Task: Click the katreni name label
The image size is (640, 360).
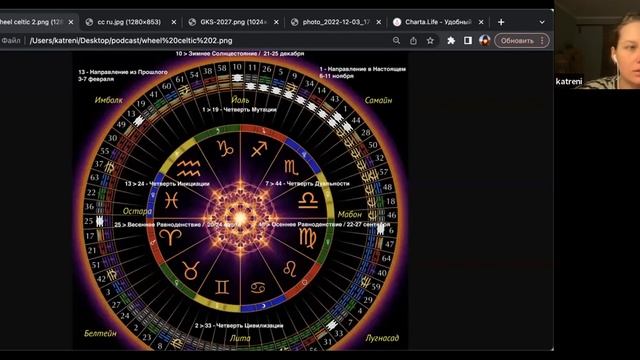Action: (569, 81)
